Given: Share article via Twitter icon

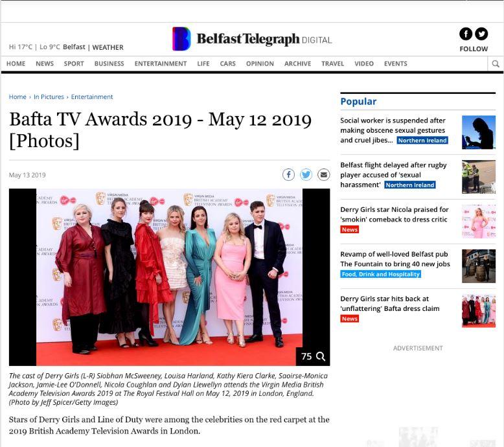Looking at the screenshot, I should [306, 175].
